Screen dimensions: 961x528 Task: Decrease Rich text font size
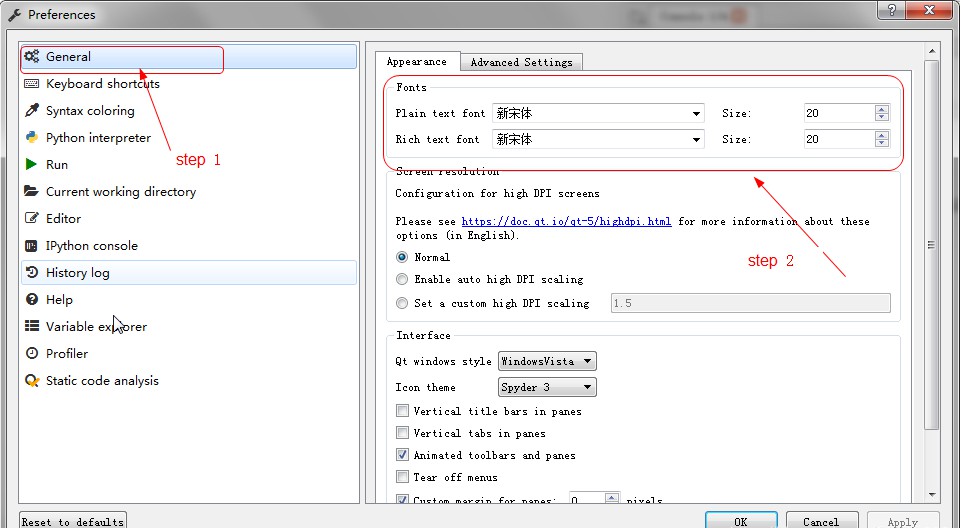[882, 144]
